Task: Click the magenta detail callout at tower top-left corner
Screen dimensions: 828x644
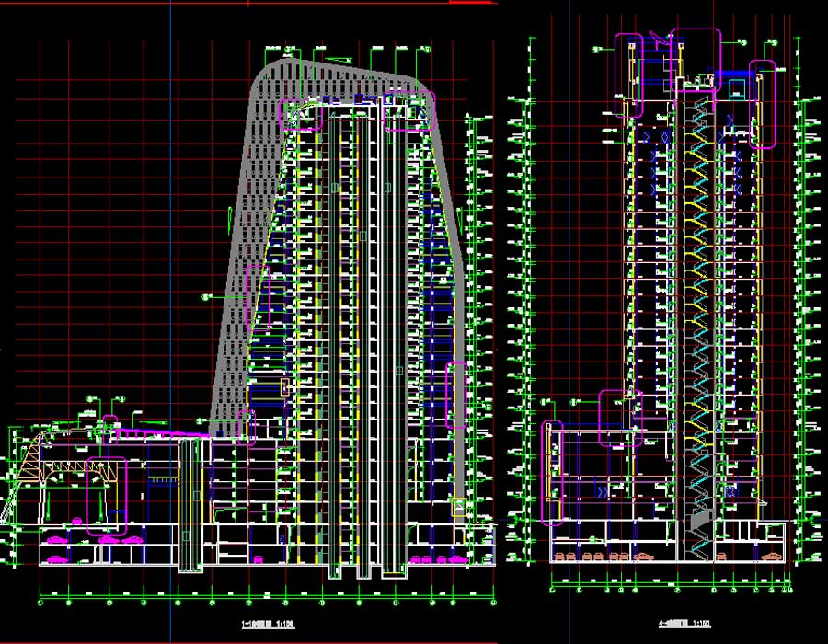Action: [294, 112]
